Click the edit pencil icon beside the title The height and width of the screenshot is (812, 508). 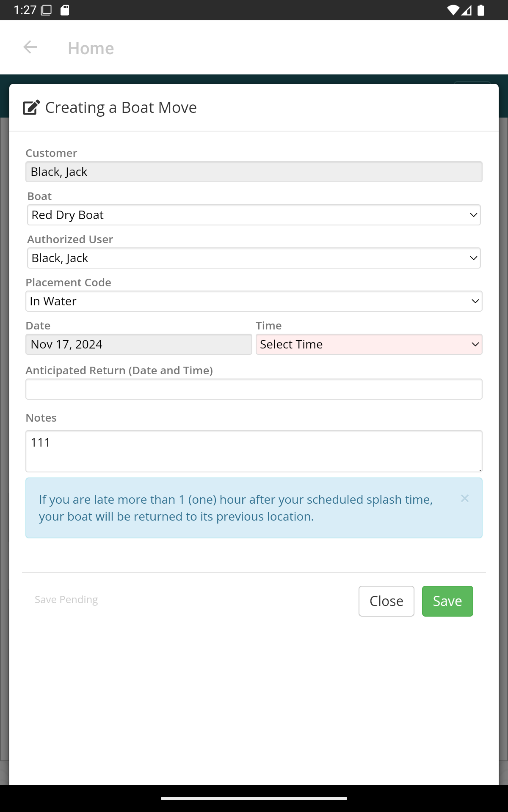[31, 107]
